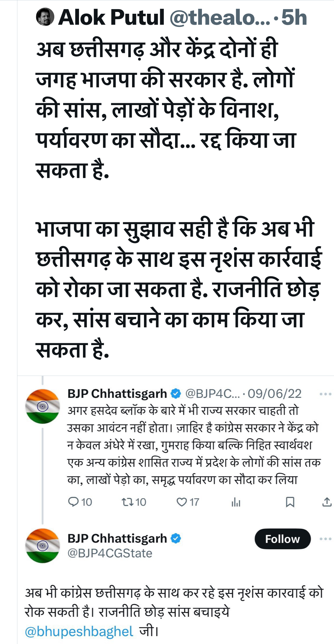334x644 pixels.
Task: Open the @bhupeshbaghel mention link
Action: point(79,631)
